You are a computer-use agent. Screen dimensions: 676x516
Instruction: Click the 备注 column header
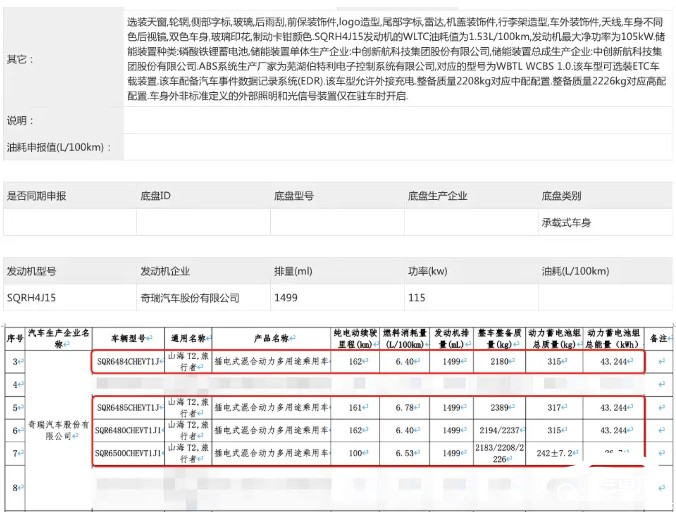(657, 339)
